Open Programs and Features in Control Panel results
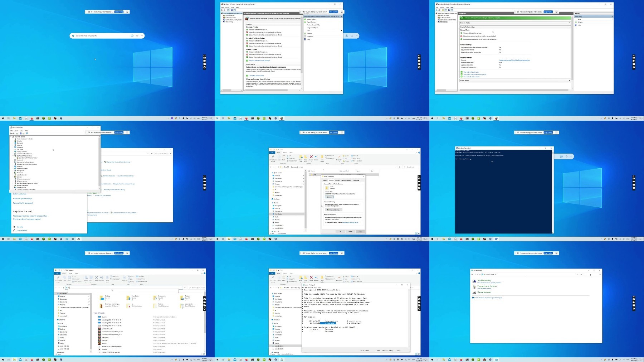This screenshot has width=644, height=362. (x=487, y=286)
